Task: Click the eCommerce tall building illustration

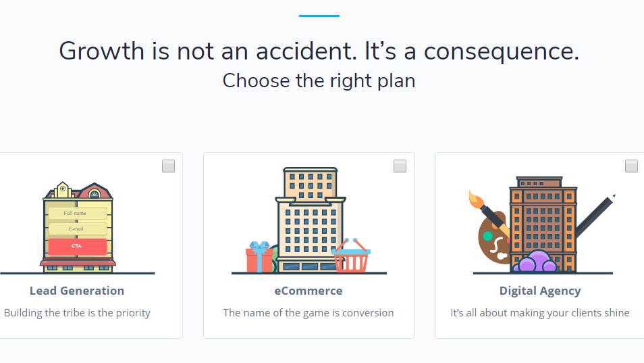Action: click(311, 220)
